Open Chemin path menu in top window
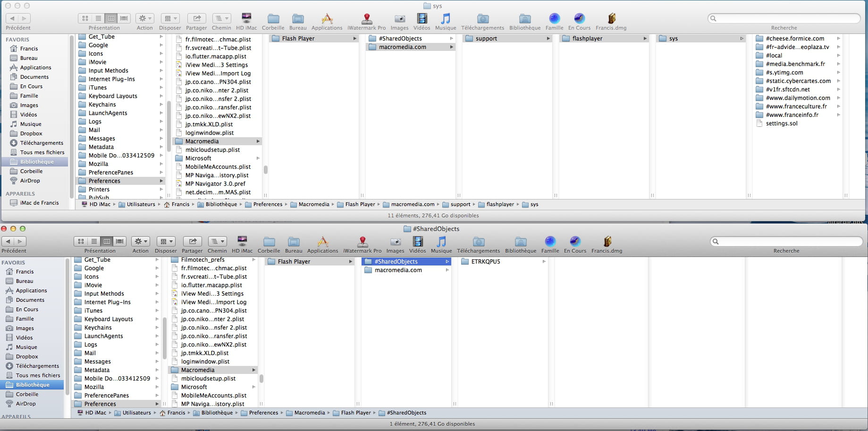868x431 pixels. pos(221,18)
